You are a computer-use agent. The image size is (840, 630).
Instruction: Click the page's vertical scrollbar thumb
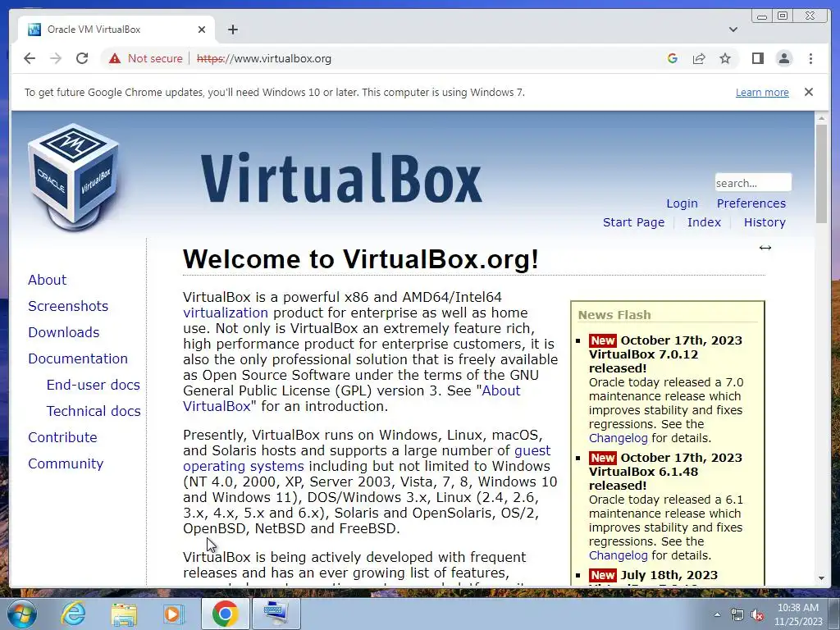point(821,174)
